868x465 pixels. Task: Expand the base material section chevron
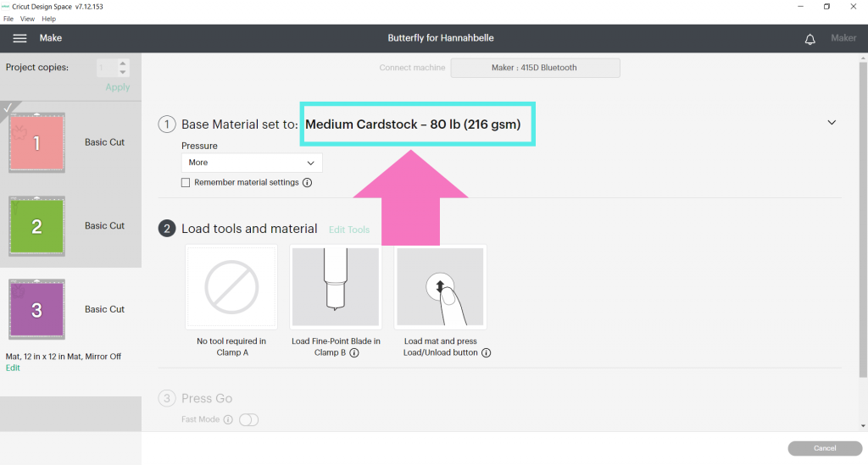(832, 123)
